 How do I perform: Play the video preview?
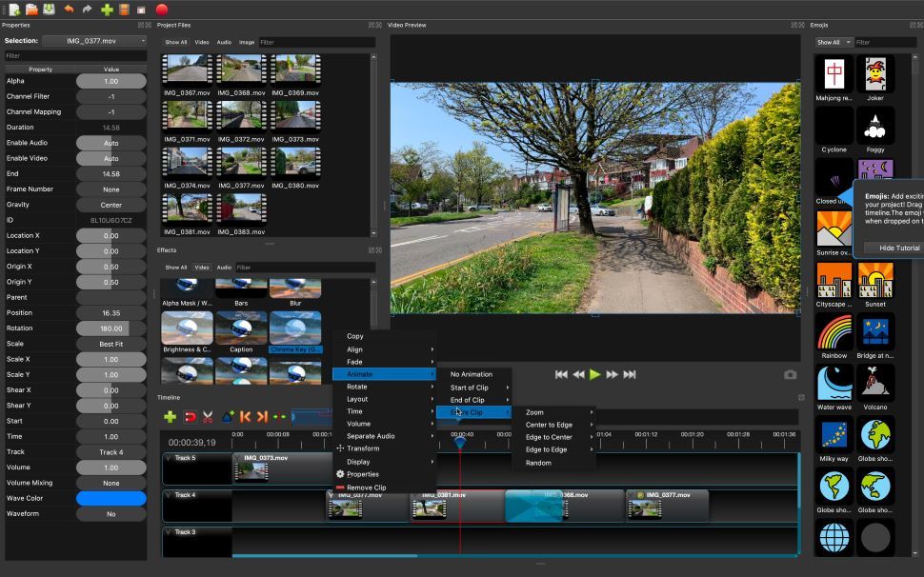593,374
